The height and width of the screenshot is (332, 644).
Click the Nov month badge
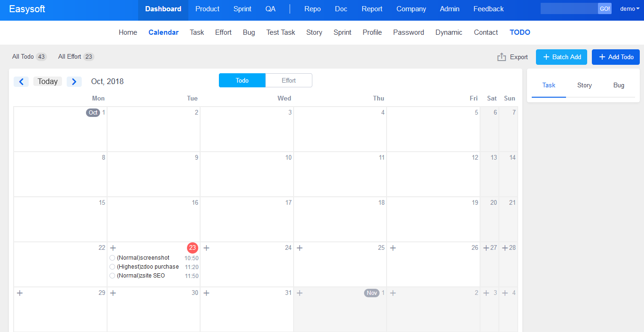click(372, 293)
